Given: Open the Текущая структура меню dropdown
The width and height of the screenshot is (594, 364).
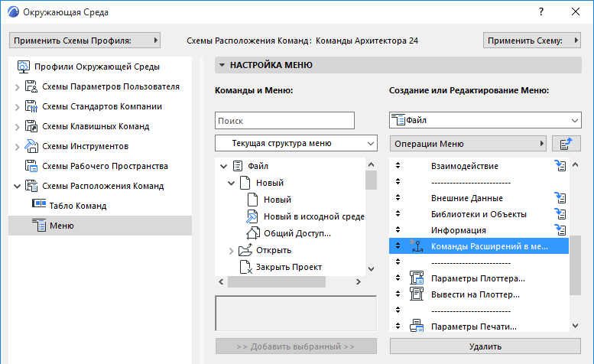Looking at the screenshot, I should pos(297,143).
